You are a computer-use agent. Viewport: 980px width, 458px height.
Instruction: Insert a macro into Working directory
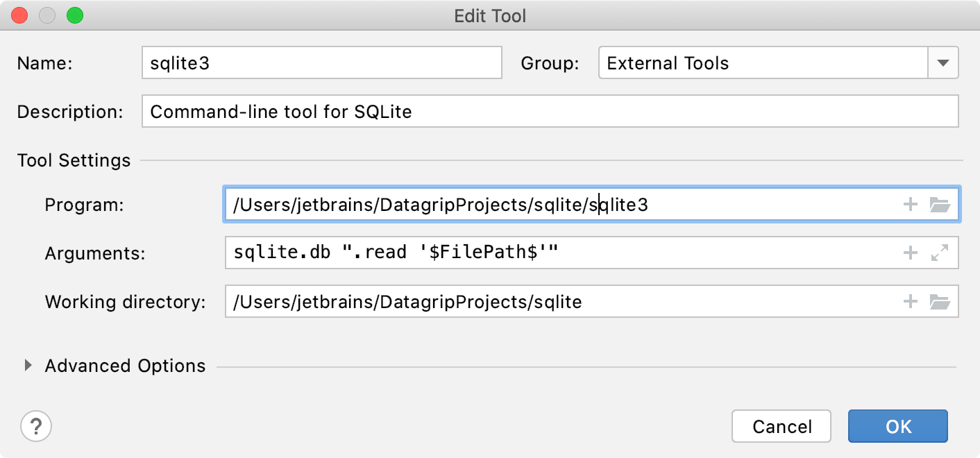pyautogui.click(x=910, y=301)
